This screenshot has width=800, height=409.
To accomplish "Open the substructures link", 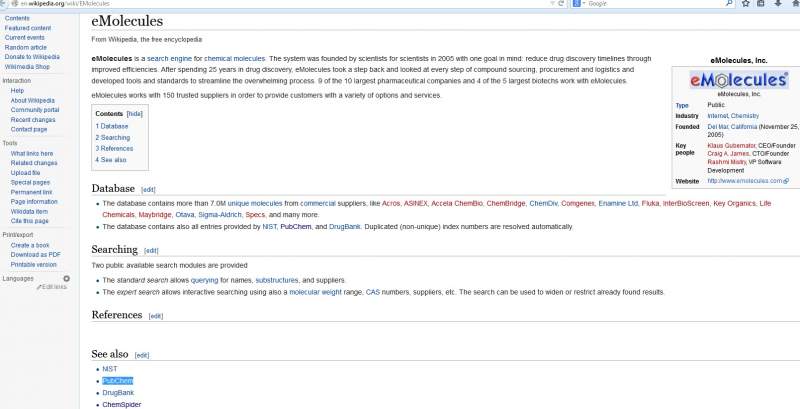I will tap(277, 280).
